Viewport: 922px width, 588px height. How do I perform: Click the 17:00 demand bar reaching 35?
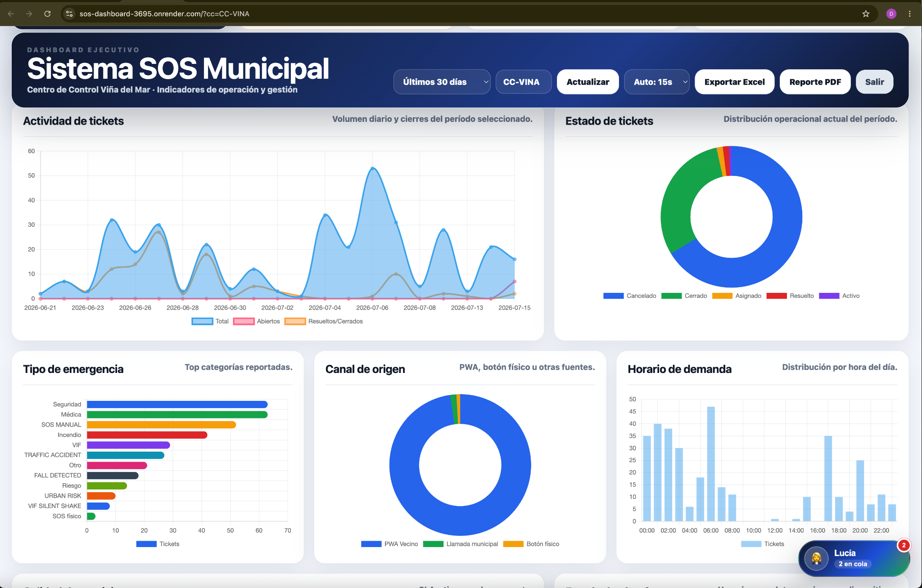(x=828, y=478)
